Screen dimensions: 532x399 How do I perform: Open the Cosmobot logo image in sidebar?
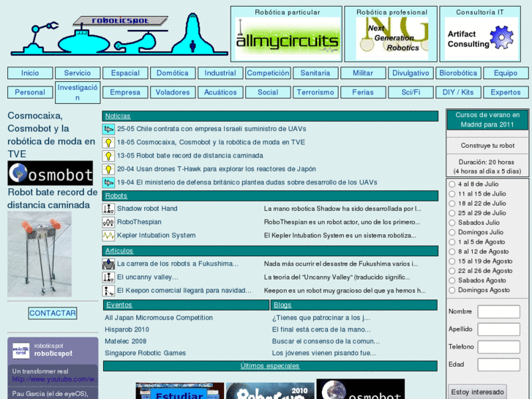click(x=50, y=174)
